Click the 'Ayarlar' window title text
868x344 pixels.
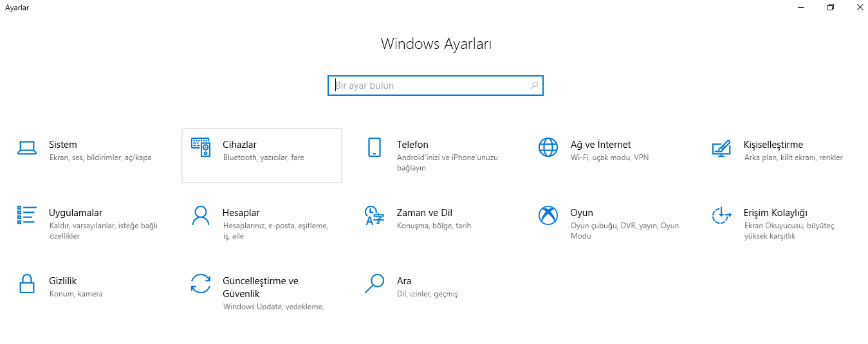click(17, 8)
